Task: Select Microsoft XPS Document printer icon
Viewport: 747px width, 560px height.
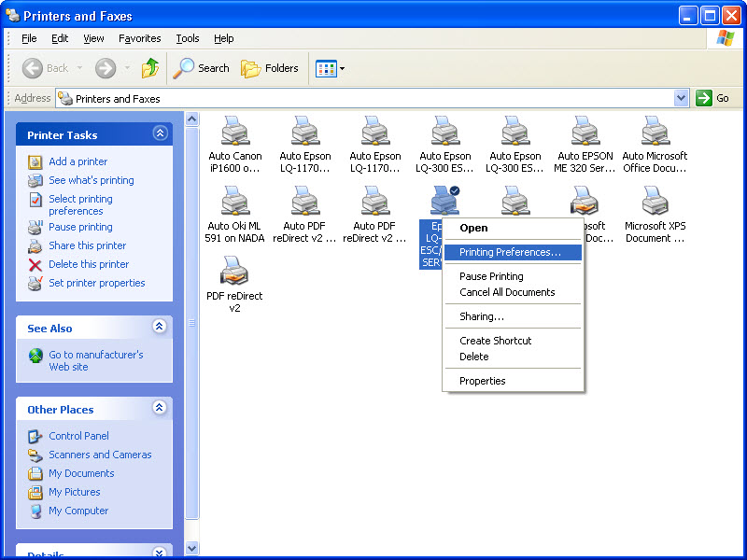Action: (x=655, y=201)
